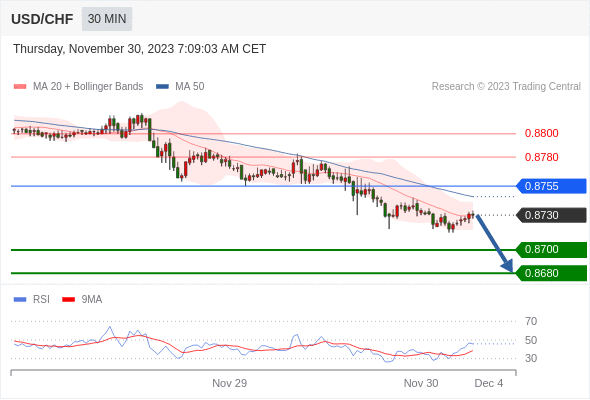Image resolution: width=590 pixels, height=400 pixels.
Task: Click the 0.8700 support price tag
Action: (x=551, y=249)
